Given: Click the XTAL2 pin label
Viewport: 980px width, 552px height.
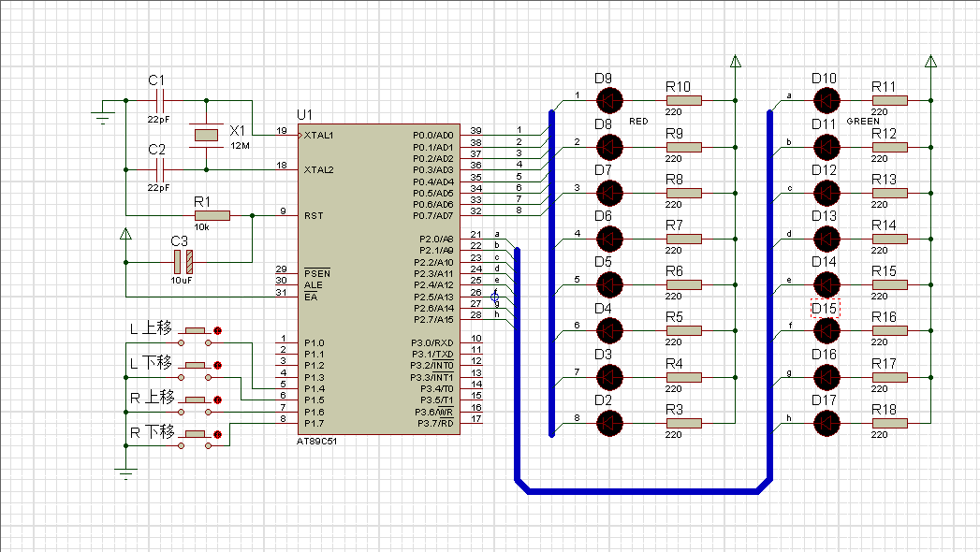Looking at the screenshot, I should (x=318, y=170).
